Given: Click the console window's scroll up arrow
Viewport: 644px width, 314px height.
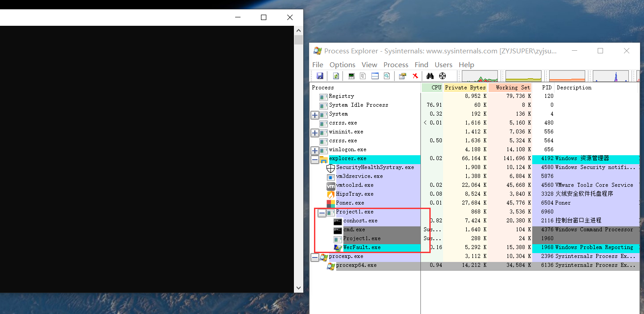Looking at the screenshot, I should coord(298,30).
